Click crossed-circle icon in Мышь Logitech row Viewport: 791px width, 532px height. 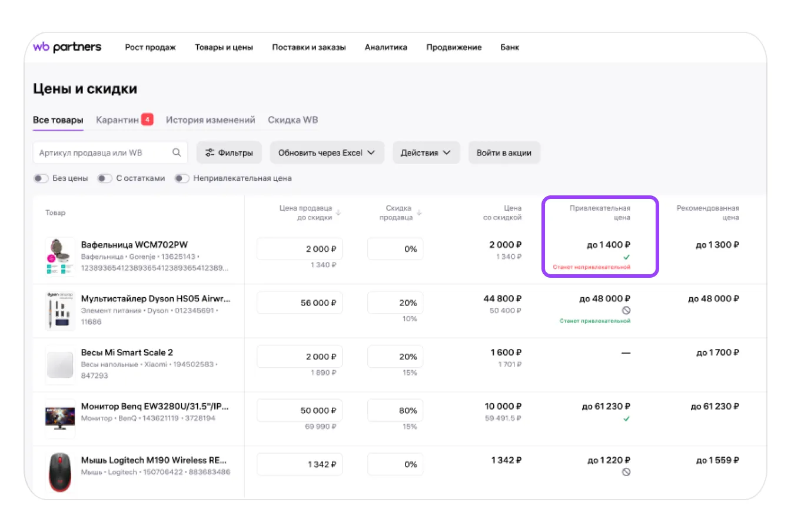(x=626, y=472)
